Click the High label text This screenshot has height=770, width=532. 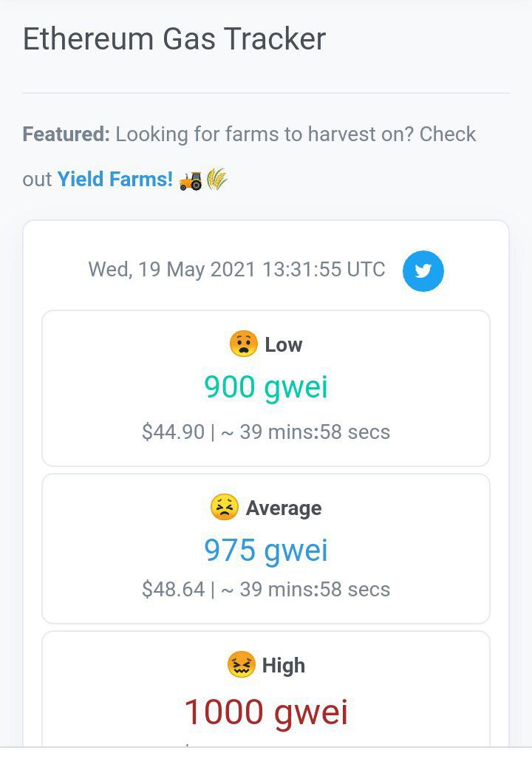coord(284,666)
